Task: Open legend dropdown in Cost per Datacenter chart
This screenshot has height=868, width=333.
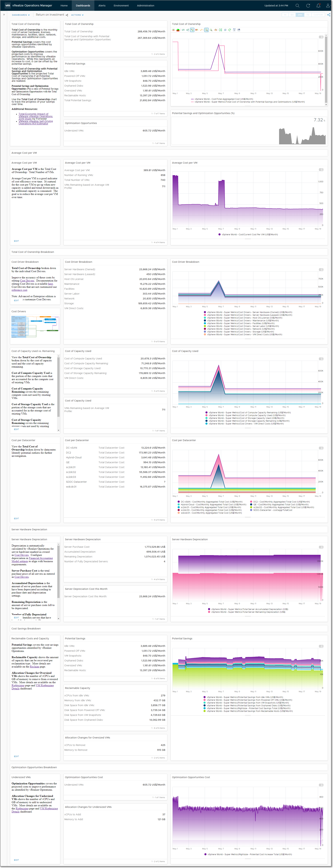Action: point(321,448)
